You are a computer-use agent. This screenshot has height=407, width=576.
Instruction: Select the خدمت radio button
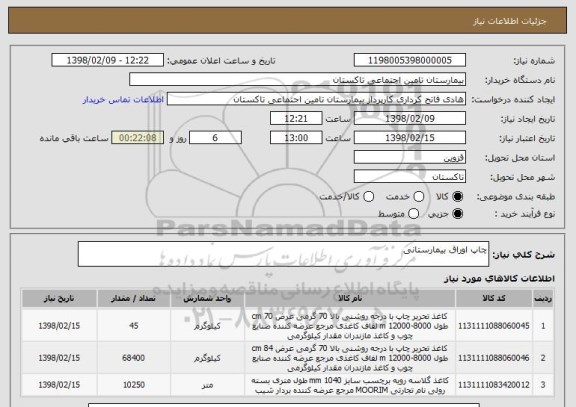click(x=419, y=197)
